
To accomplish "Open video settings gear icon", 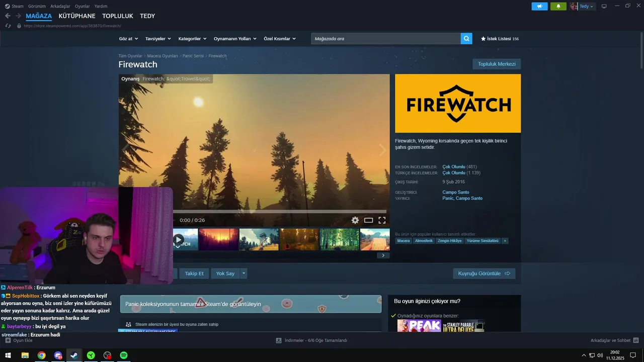I will 355,220.
